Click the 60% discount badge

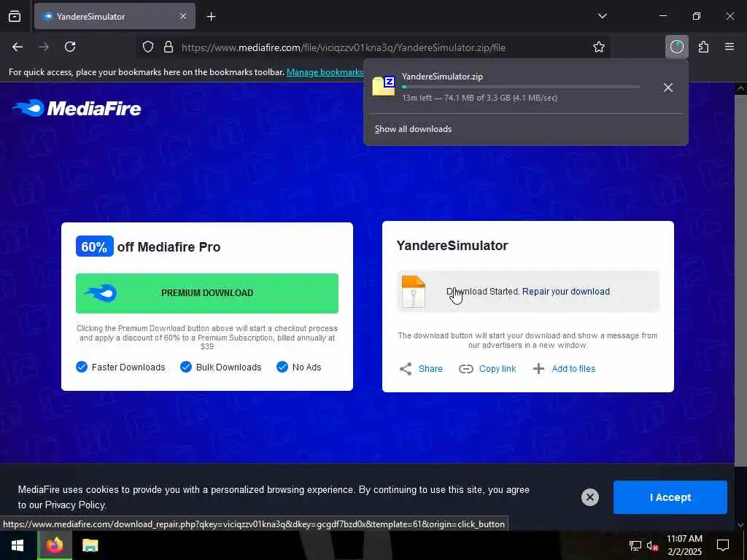pos(94,246)
